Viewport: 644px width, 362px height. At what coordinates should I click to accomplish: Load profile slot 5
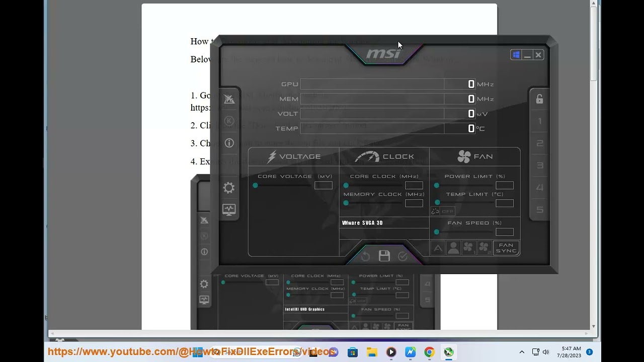click(540, 210)
